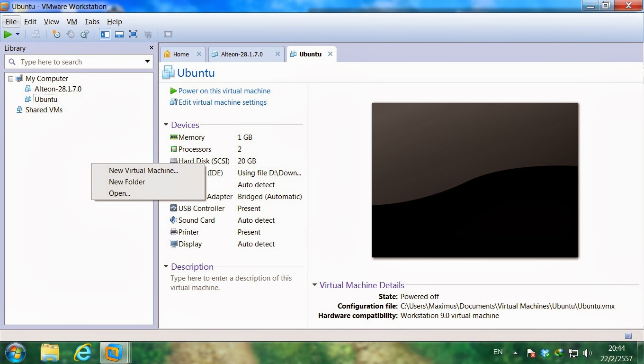Choose New Folder from context menu
The image size is (644, 364).
click(x=149, y=182)
